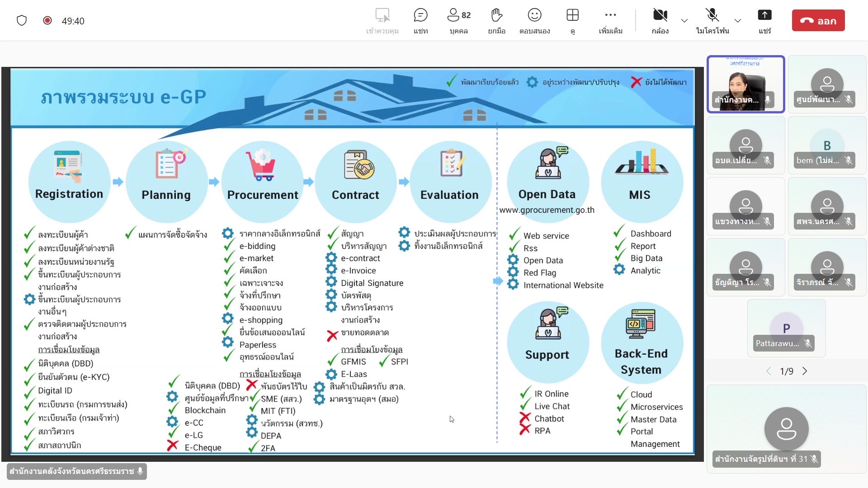Expand microphone options dropdown arrow
Viewport: 868px width, 488px height.
(x=738, y=21)
